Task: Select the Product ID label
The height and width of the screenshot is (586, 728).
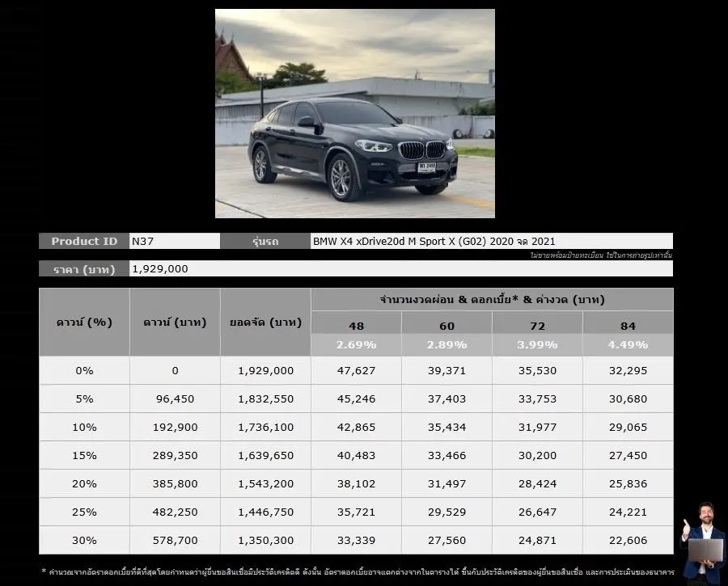Action: [84, 241]
